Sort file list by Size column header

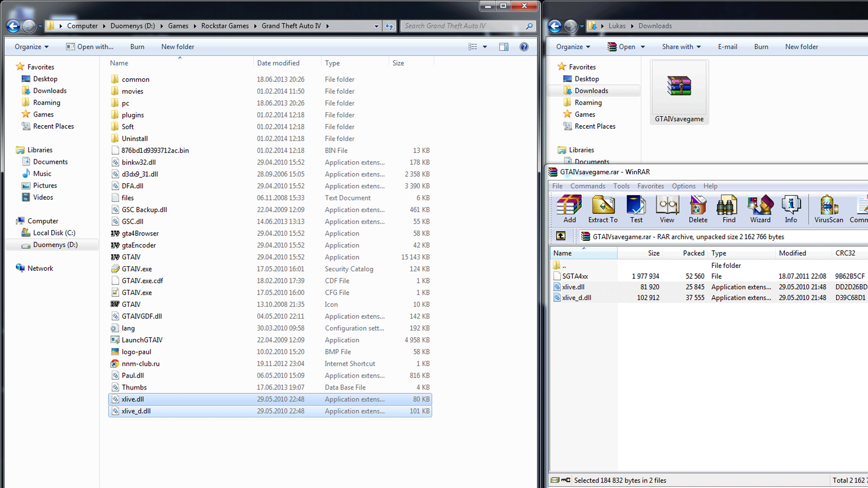coord(411,63)
